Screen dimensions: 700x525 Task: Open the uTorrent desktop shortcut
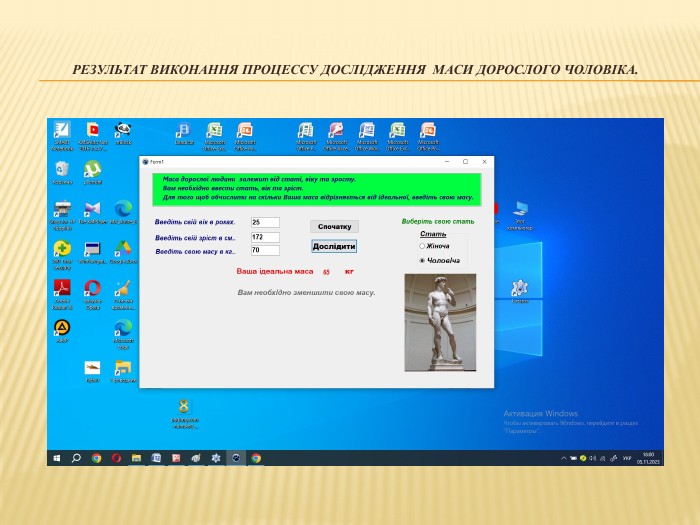(x=92, y=172)
